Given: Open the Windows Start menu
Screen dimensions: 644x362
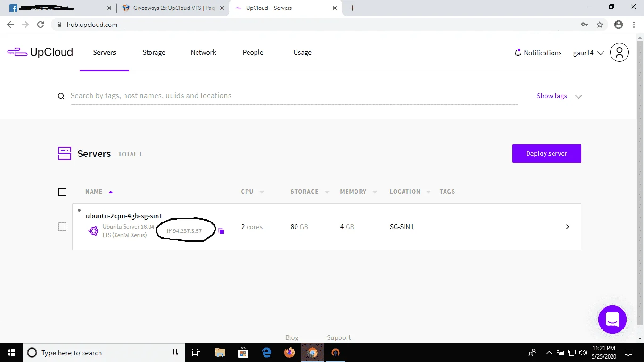Looking at the screenshot, I should click(x=11, y=353).
